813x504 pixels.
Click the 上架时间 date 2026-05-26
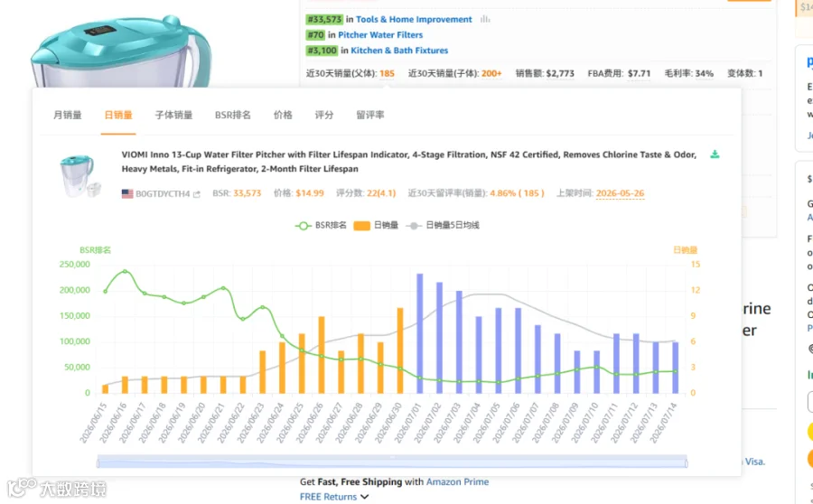[620, 193]
